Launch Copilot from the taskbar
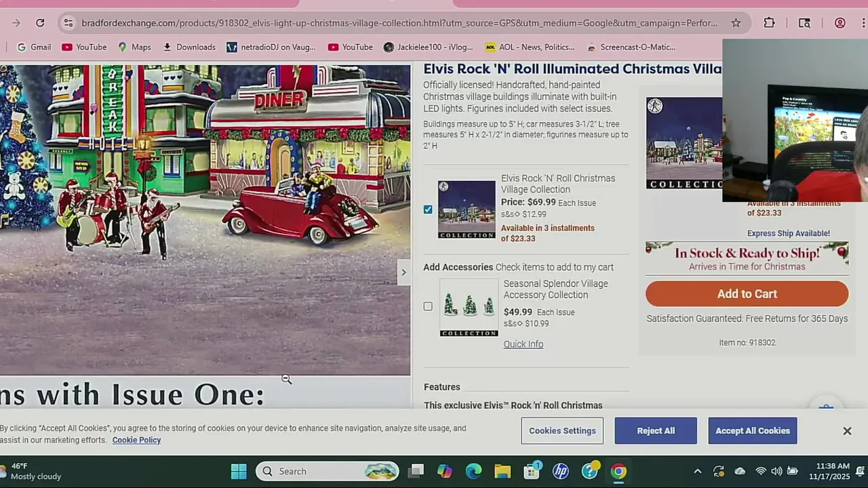The height and width of the screenshot is (488, 868). coord(445,471)
